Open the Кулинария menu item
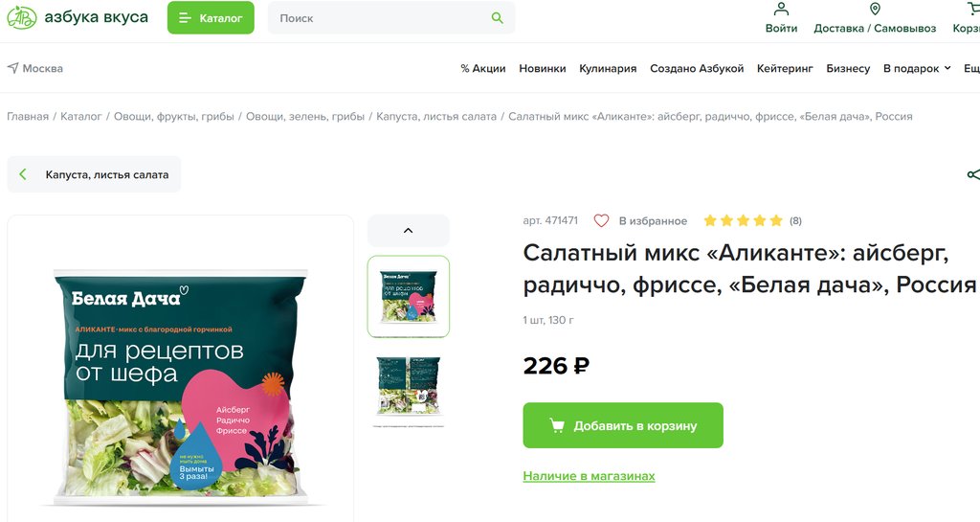This screenshot has height=522, width=980. (608, 68)
